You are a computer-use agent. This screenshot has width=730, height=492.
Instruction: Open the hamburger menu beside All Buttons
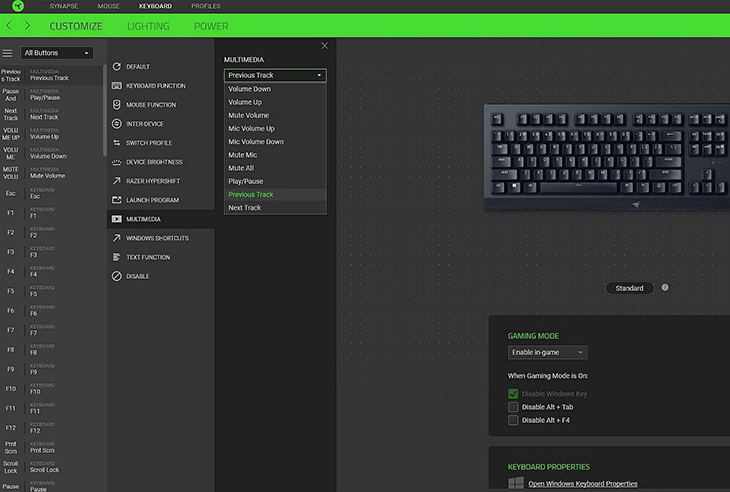click(7, 53)
